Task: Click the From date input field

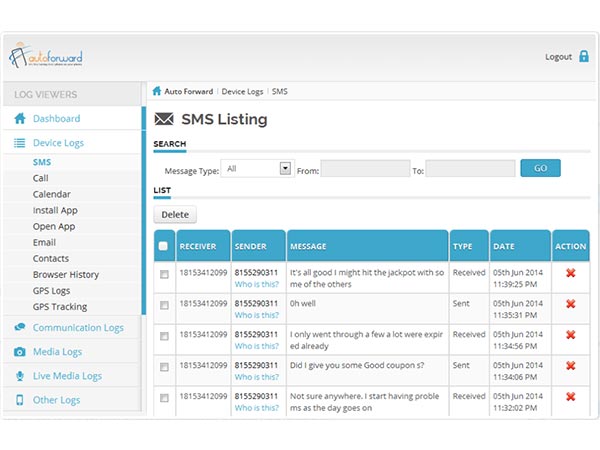Action: [x=365, y=169]
